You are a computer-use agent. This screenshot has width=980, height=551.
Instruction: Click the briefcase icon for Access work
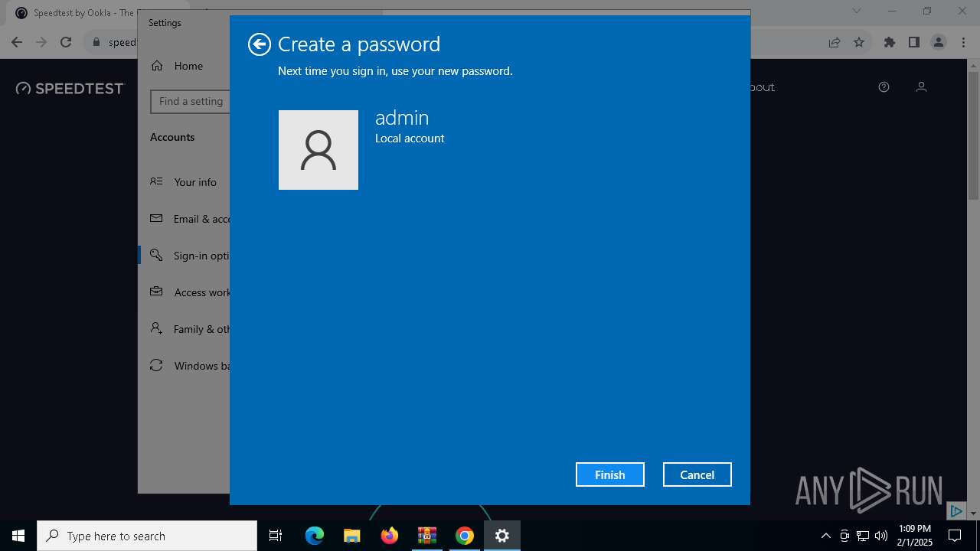point(156,292)
